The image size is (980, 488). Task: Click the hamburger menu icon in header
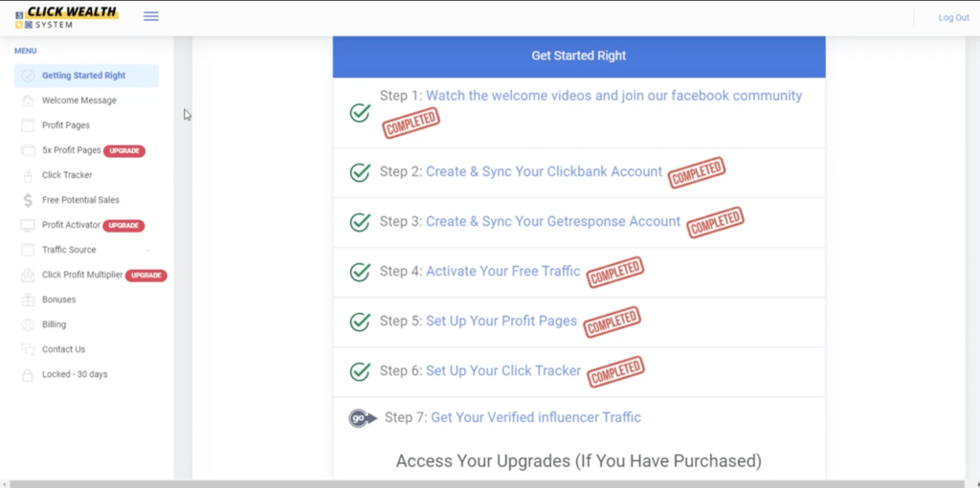click(151, 16)
